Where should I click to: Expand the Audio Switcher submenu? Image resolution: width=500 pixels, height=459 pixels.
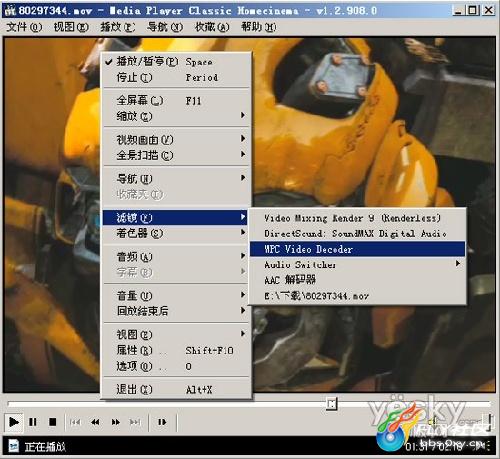357,264
